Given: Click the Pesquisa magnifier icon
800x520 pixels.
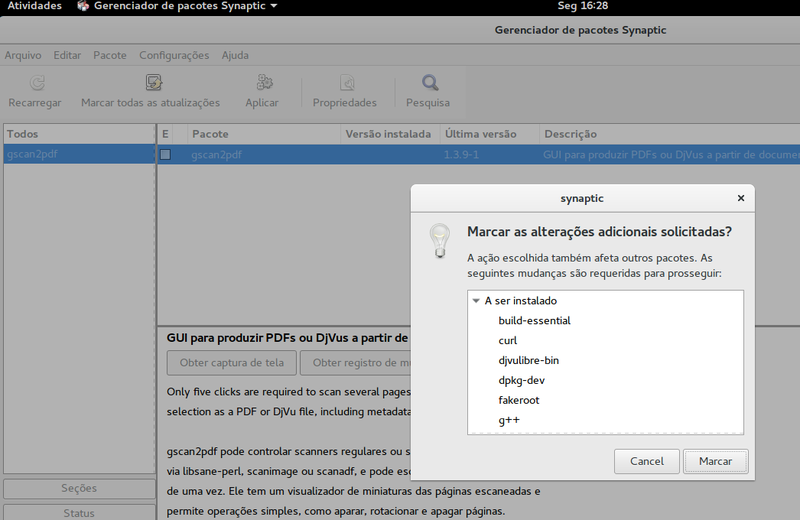Looking at the screenshot, I should coord(428,84).
